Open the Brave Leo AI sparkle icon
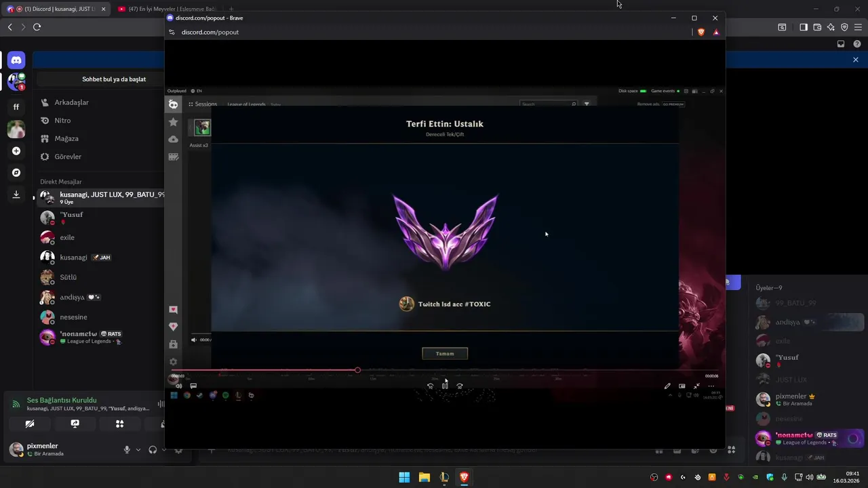Viewport: 868px width, 488px height. [x=831, y=27]
